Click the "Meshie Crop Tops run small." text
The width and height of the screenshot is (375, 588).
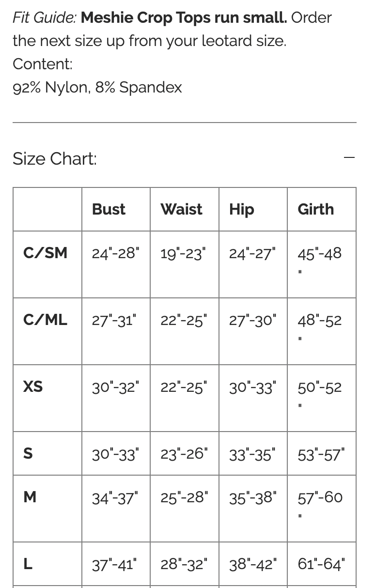point(184,17)
